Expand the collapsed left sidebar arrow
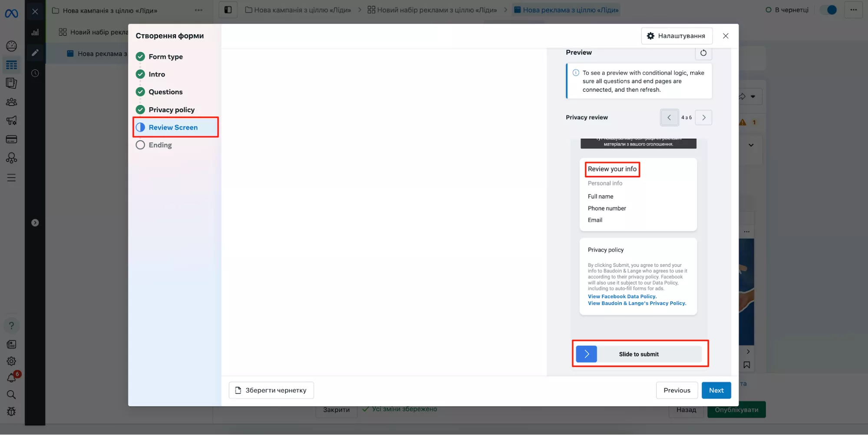868x435 pixels. click(x=35, y=223)
